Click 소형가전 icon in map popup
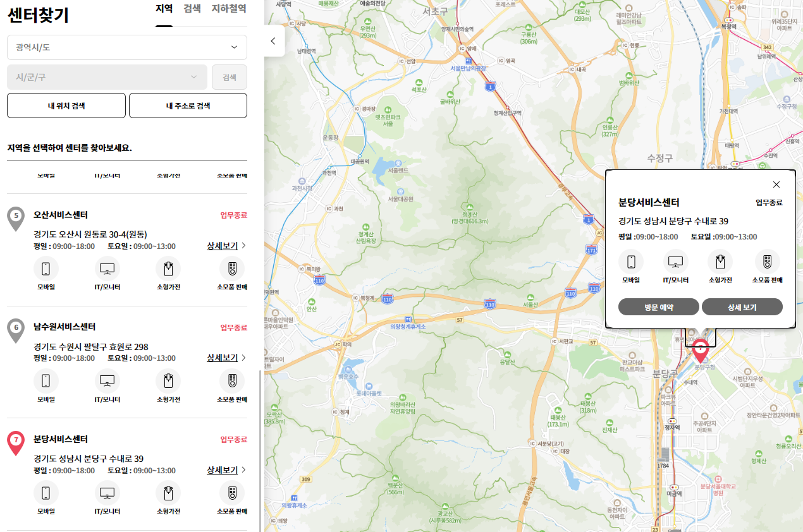 [720, 261]
